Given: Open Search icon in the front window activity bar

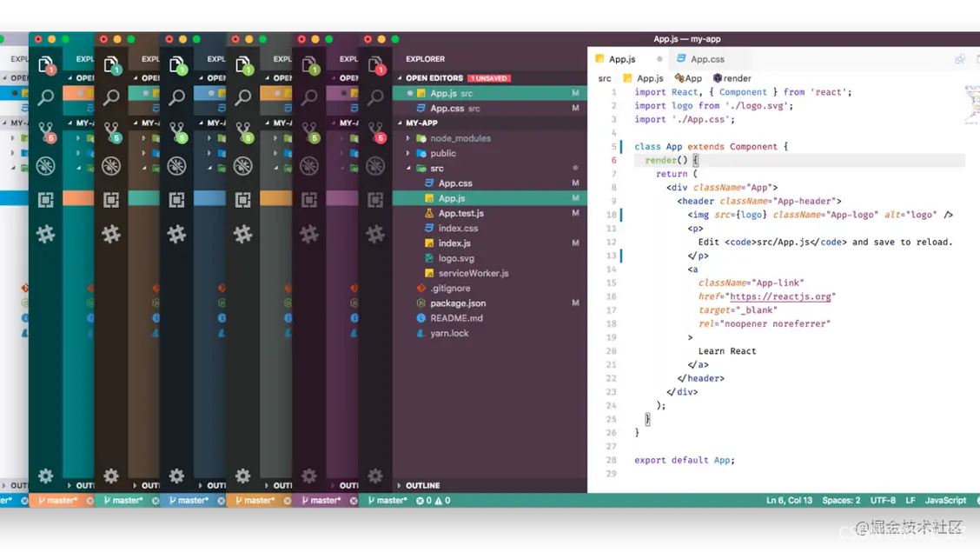Looking at the screenshot, I should [x=375, y=97].
